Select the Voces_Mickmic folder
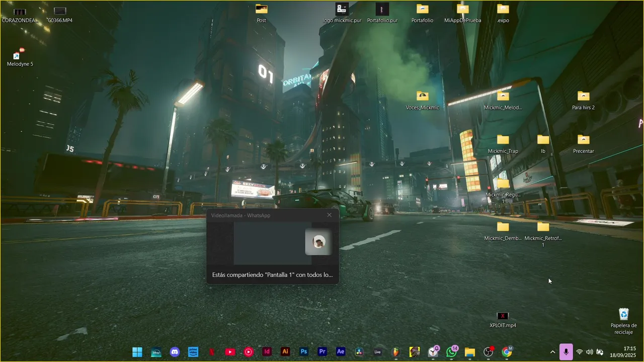Screen dimensions: 644x362 click(423, 101)
